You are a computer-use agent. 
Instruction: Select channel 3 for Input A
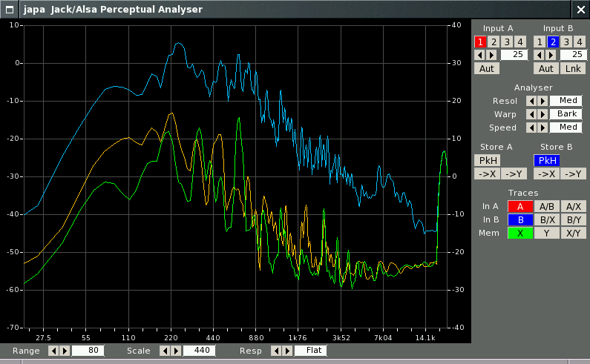(507, 42)
